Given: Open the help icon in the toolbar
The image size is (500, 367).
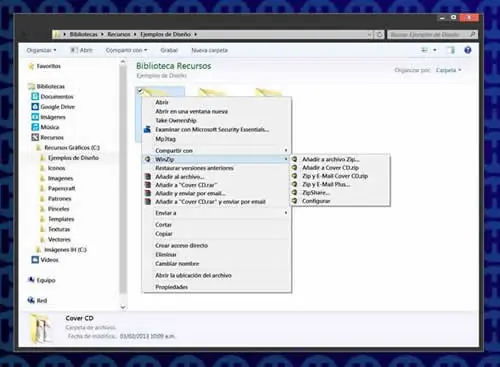Looking at the screenshot, I should click(x=468, y=50).
